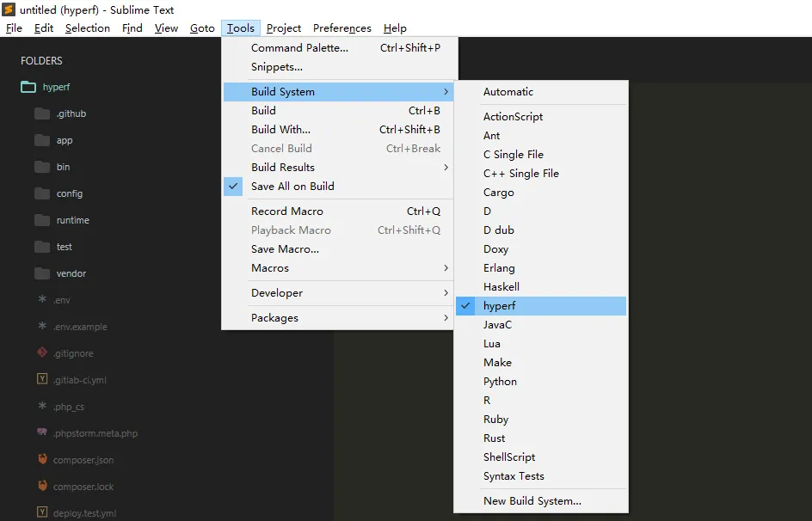Expand the Packages submenu
The image size is (812, 521).
(338, 317)
